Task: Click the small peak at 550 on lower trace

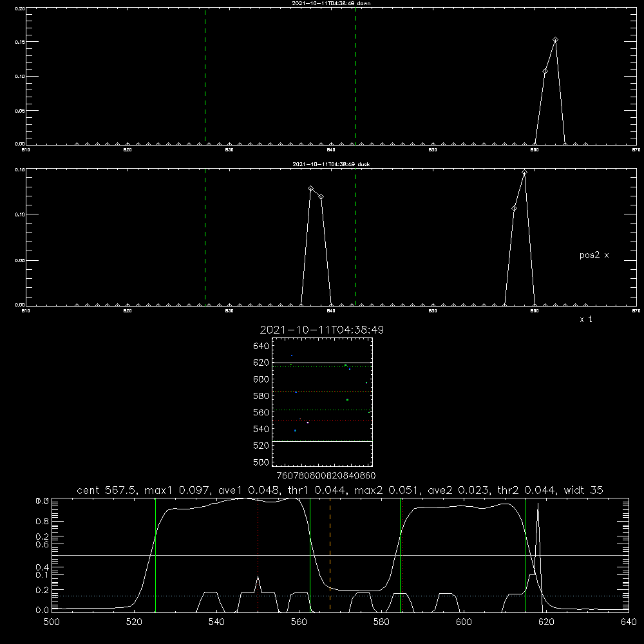Action: click(258, 583)
